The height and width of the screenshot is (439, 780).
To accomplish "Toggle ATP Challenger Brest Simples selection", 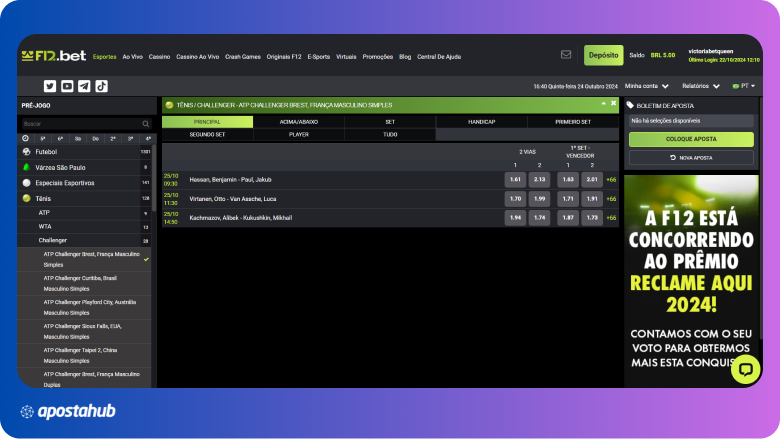I will [x=84, y=260].
